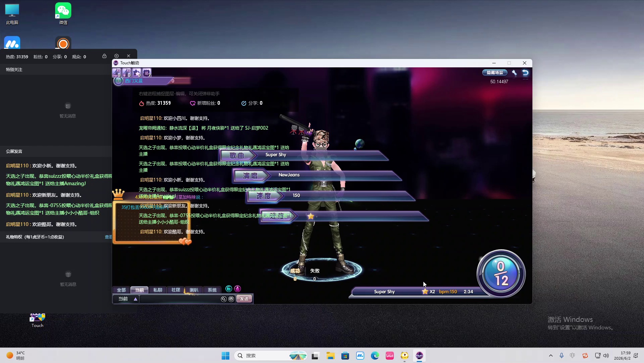Open 此电脑 desktop icon
The width and height of the screenshot is (644, 363).
click(x=12, y=13)
